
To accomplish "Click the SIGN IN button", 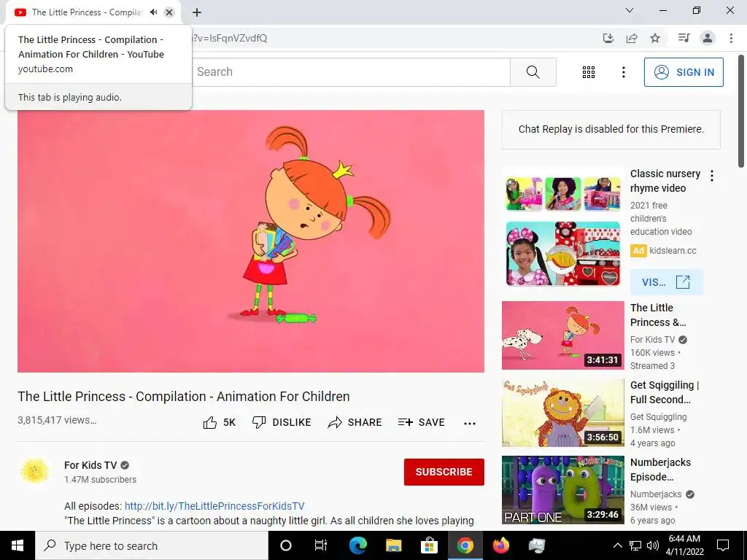I will [683, 72].
